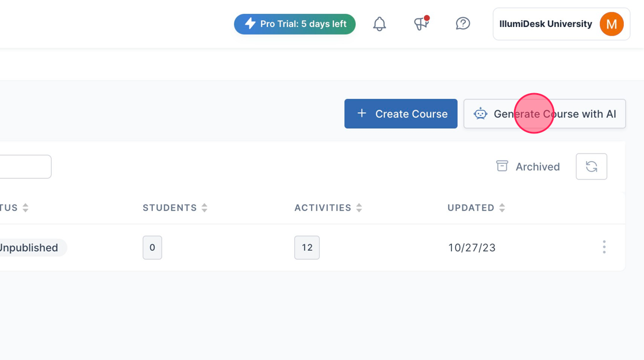644x360 pixels.
Task: Click the Generate Course with AI button
Action: click(x=545, y=113)
